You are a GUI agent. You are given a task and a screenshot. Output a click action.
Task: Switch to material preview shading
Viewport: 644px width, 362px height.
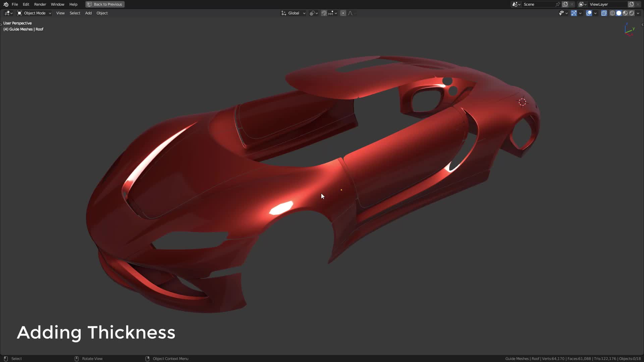(x=625, y=13)
